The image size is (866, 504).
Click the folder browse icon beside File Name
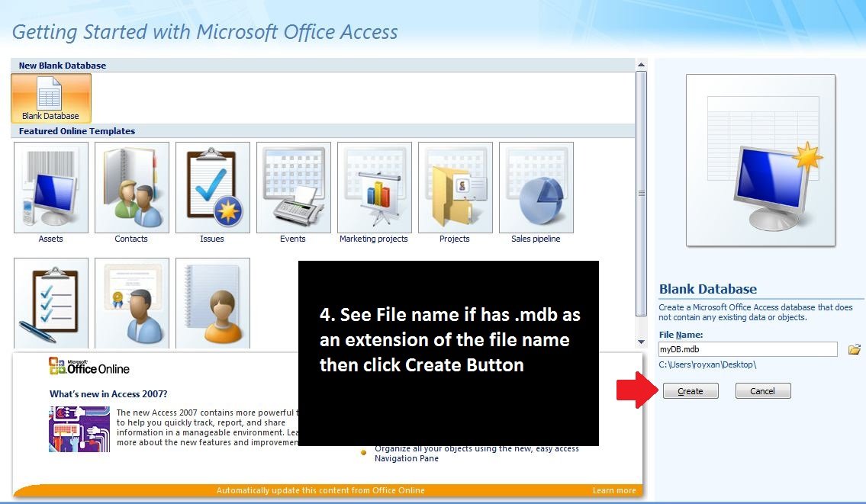tap(854, 349)
